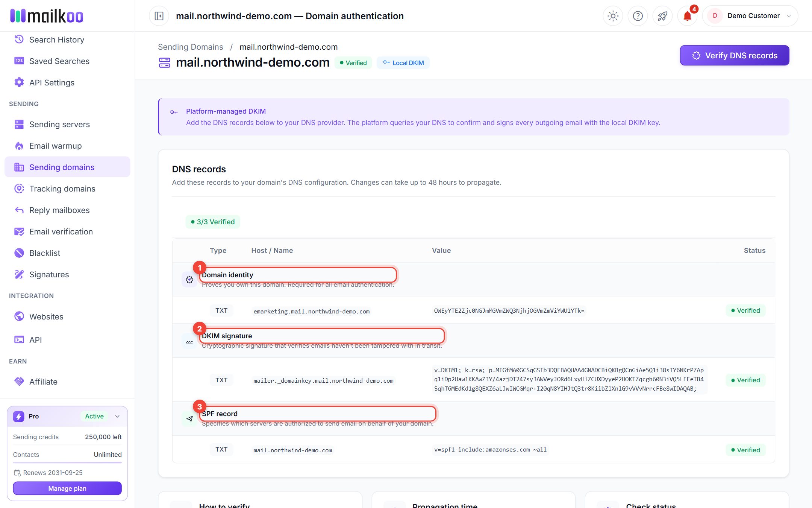
Task: Click the SPF record paper-plane icon
Action: click(x=189, y=418)
